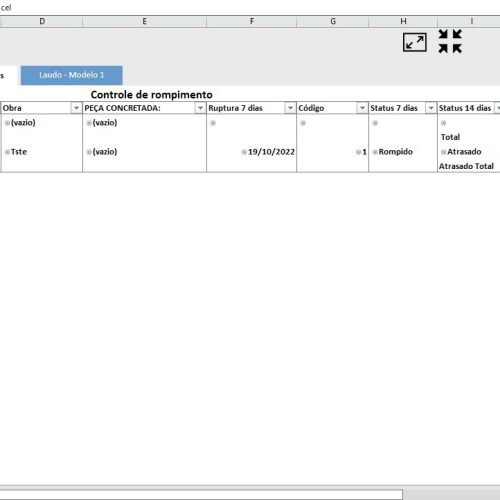
Task: Open the Laudo - Modelo 1 button
Action: (72, 75)
